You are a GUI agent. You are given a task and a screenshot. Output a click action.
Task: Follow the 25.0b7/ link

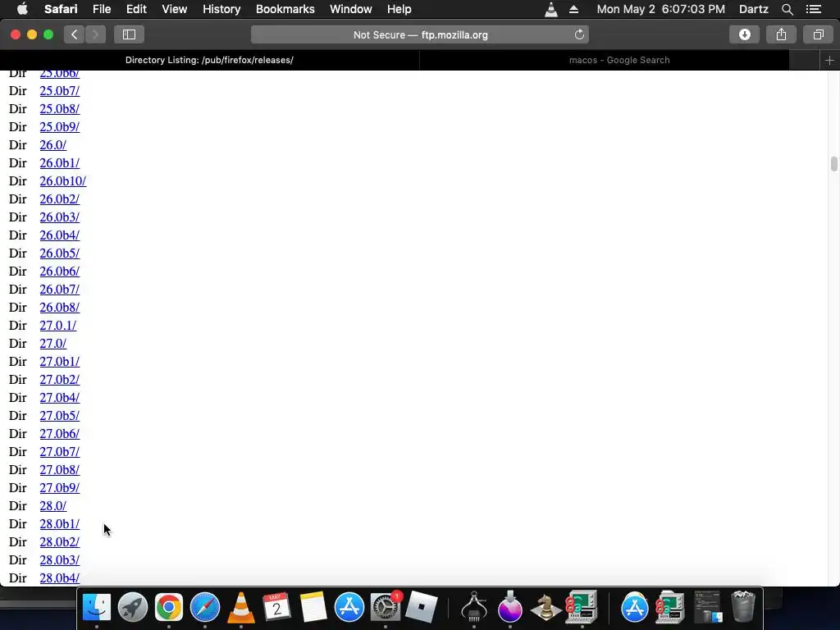[x=59, y=91]
